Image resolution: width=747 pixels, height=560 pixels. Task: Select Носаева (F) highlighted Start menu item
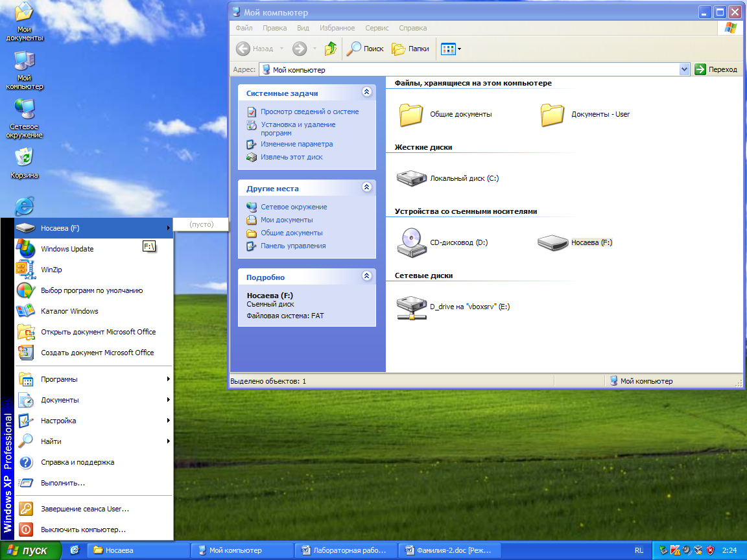[94, 228]
